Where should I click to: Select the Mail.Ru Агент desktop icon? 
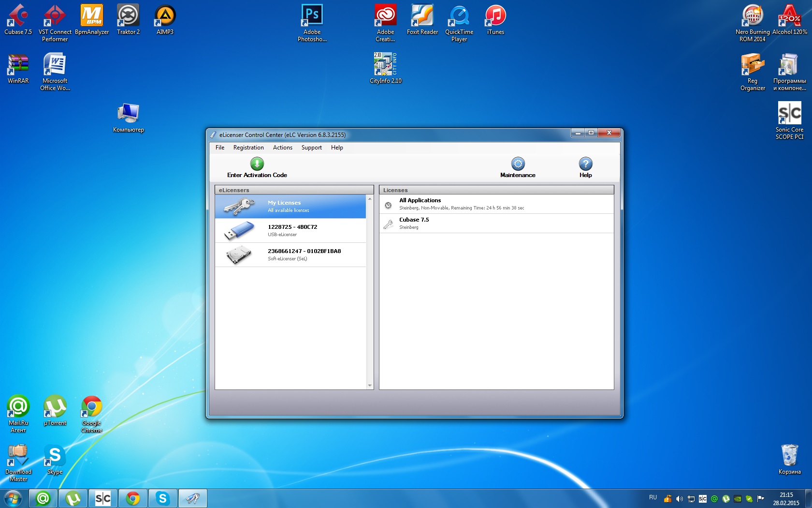coord(18,414)
